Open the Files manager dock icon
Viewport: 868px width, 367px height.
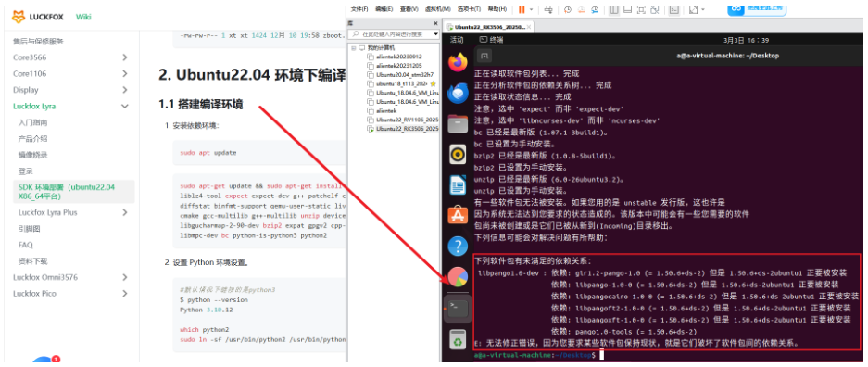click(x=458, y=123)
